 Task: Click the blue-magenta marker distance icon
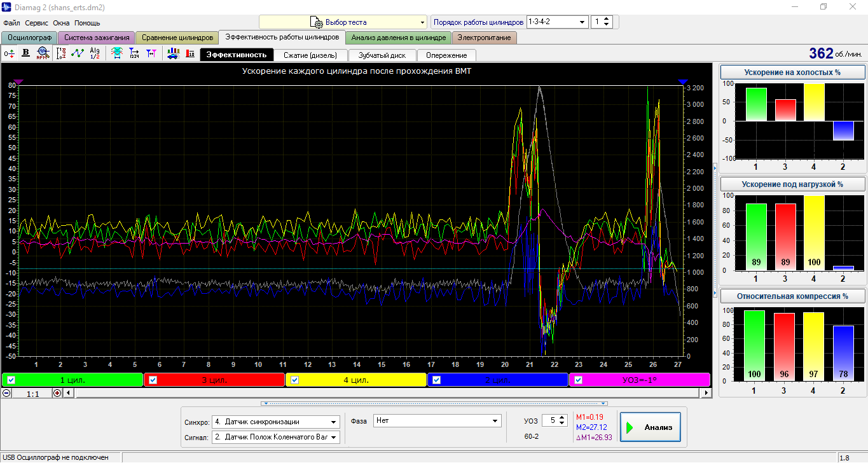[151, 54]
